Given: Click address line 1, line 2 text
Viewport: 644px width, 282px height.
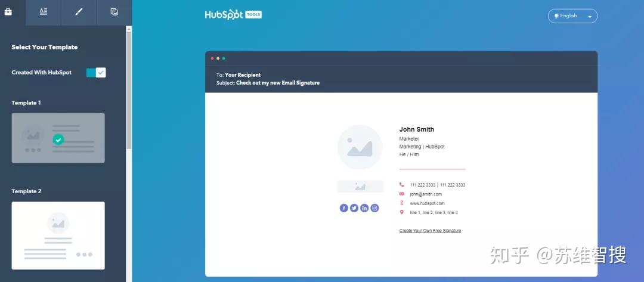Looking at the screenshot, I should [434, 213].
